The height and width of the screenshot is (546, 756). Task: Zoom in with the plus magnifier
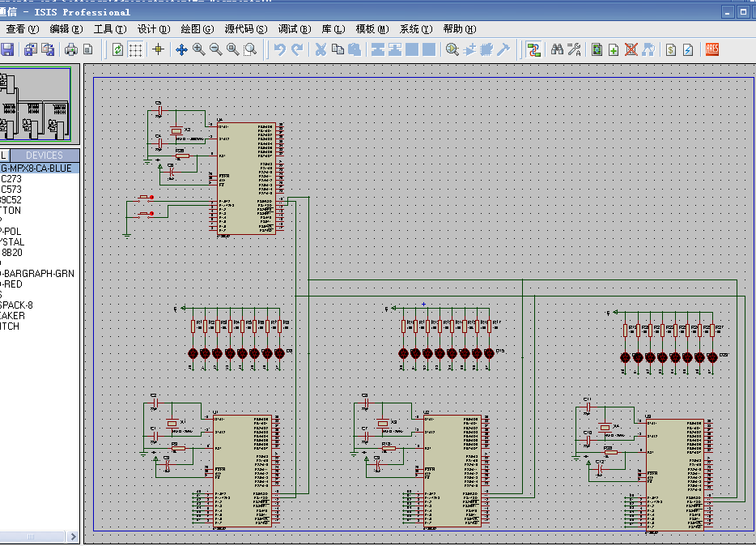(198, 49)
